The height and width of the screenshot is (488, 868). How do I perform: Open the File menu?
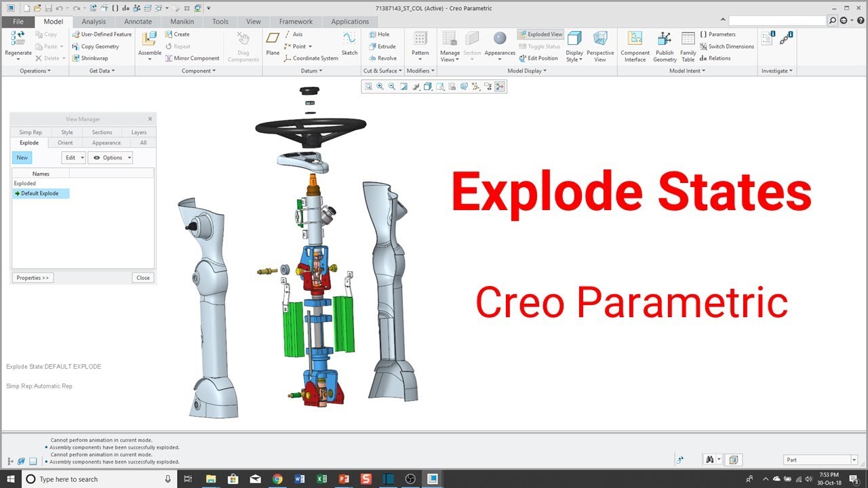click(x=18, y=22)
